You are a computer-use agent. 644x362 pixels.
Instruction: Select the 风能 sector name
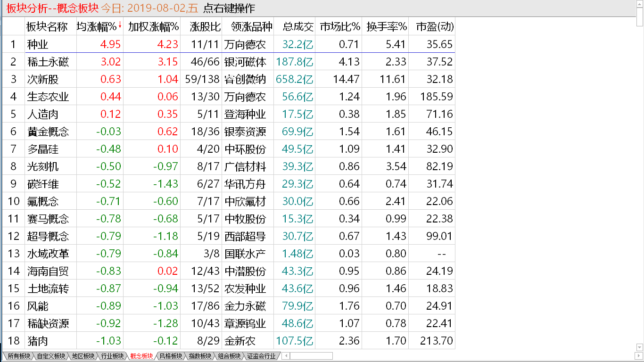38,306
